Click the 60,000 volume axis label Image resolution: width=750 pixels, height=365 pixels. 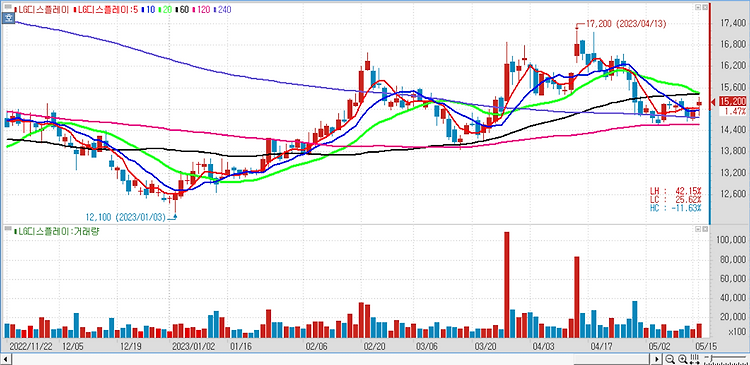(x=733, y=279)
